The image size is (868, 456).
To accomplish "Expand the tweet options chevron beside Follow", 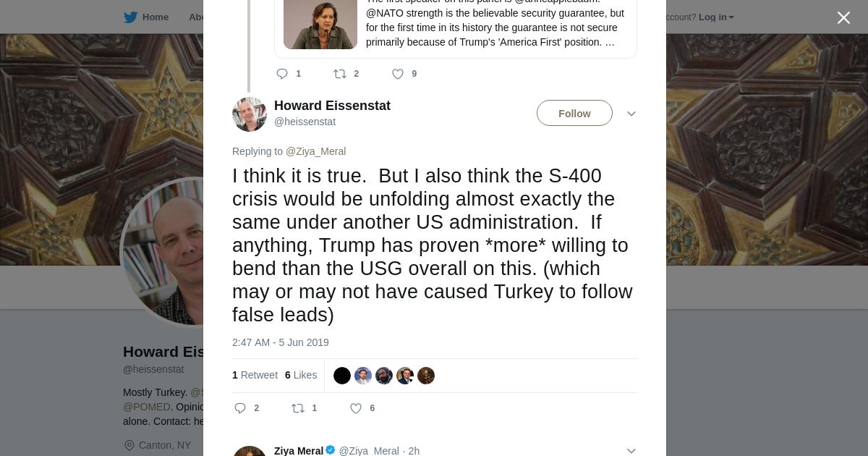I will tap(631, 114).
